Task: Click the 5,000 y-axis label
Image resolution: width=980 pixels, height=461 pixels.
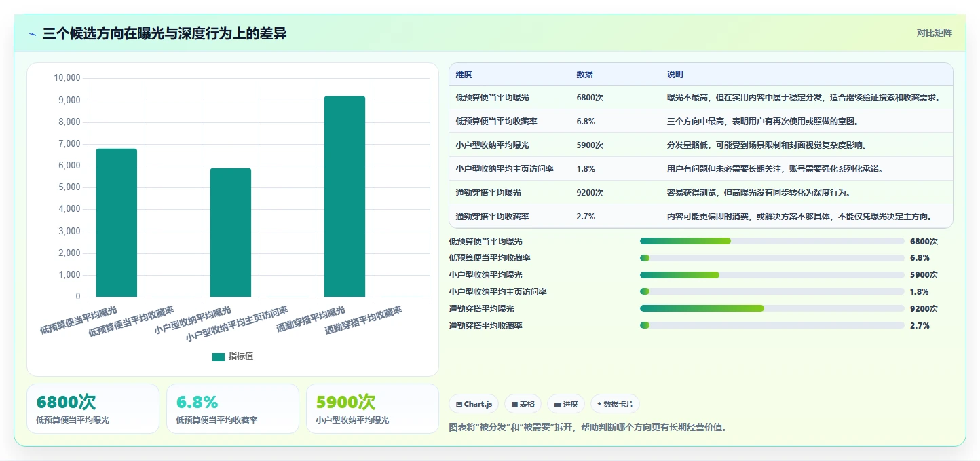Action: click(69, 187)
